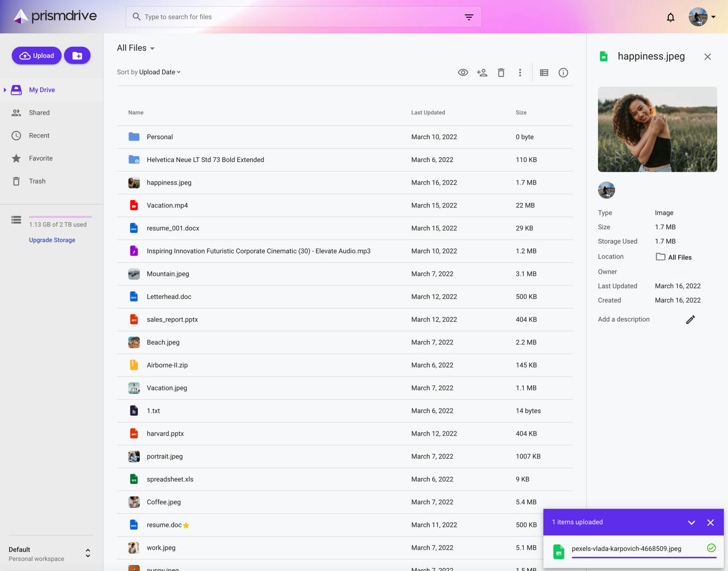Image resolution: width=728 pixels, height=571 pixels.
Task: Select the share file icon in the toolbar
Action: click(482, 72)
